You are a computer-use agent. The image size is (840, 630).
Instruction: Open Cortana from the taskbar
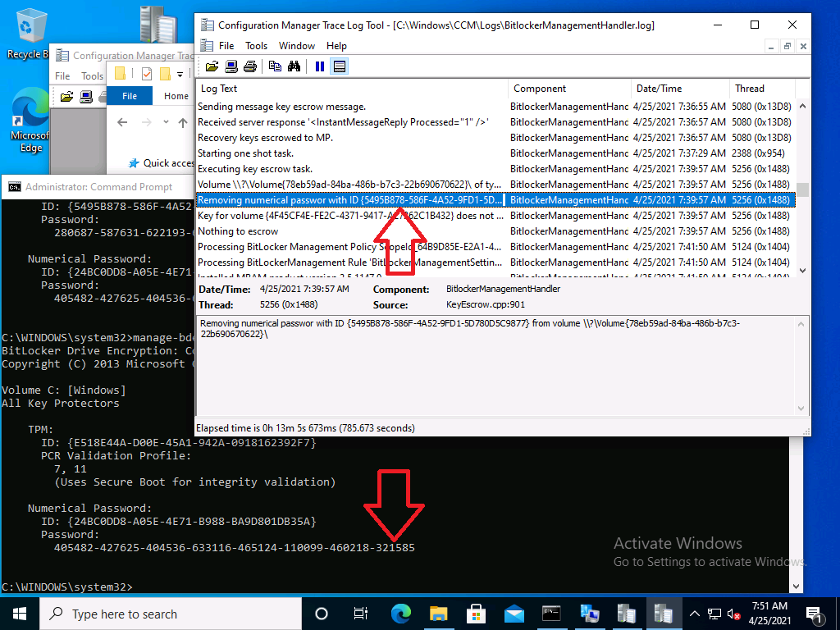click(322, 614)
